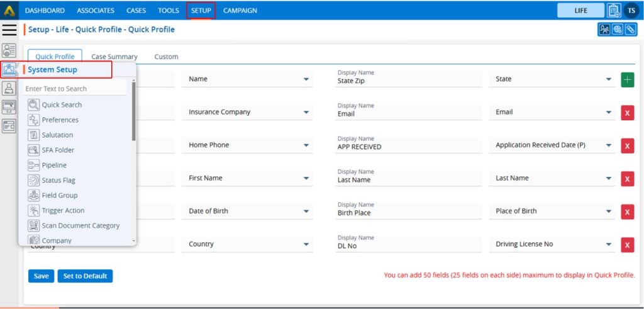Open the Pipeline setup option
Viewport: 644px width, 309px height.
(x=54, y=166)
